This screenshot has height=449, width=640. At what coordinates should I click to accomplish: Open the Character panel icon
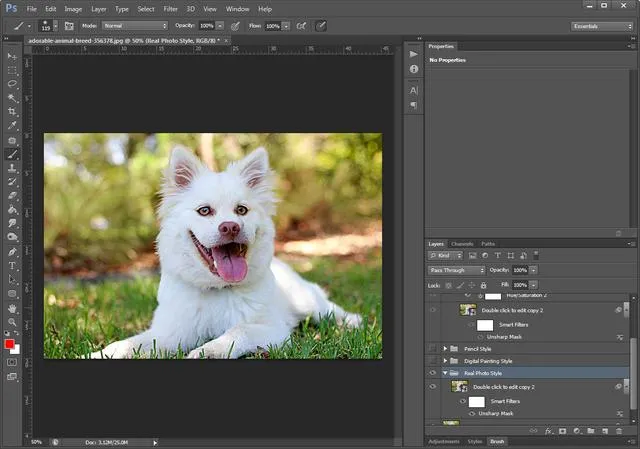pyautogui.click(x=413, y=90)
